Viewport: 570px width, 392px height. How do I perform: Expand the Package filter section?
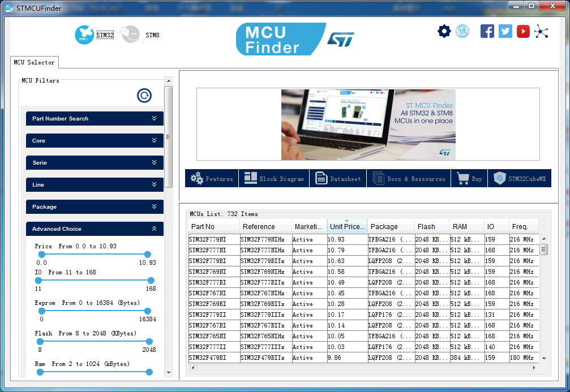tap(95, 206)
